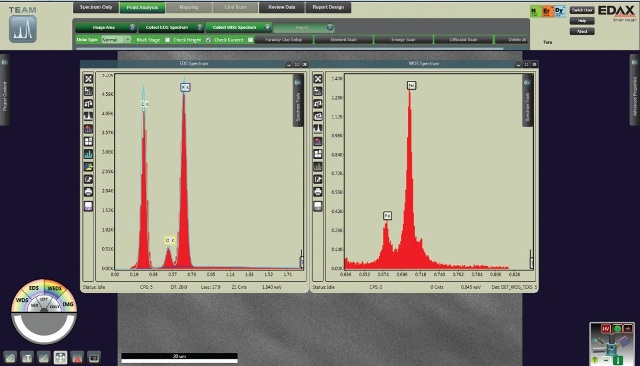Click the TEAM spectrum logo icon
Image resolution: width=640 pixels, height=366 pixels.
click(x=23, y=29)
